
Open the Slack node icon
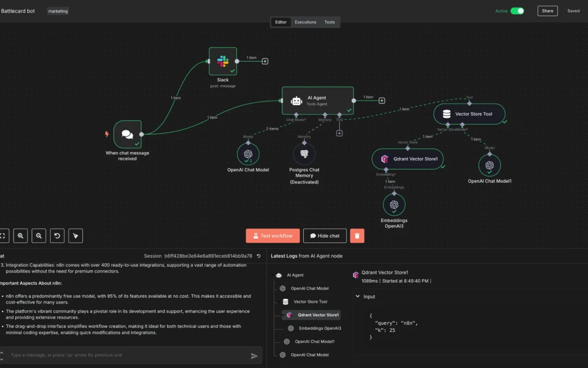[x=223, y=61]
